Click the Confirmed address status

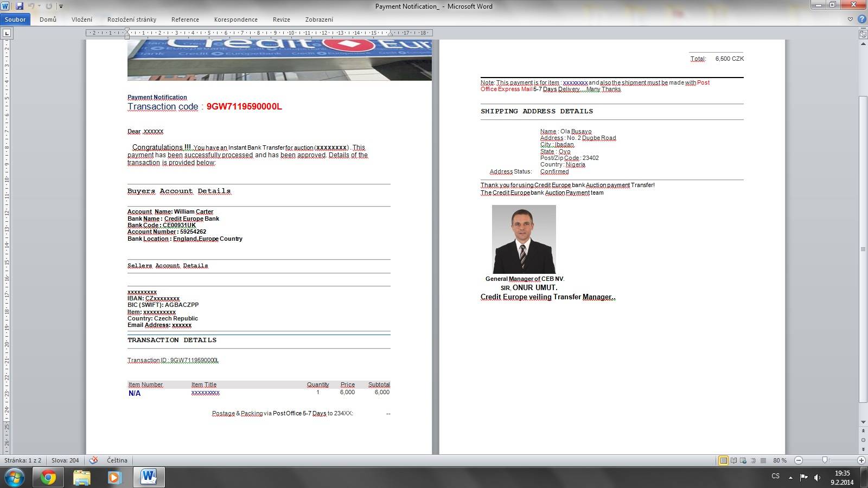(x=554, y=172)
